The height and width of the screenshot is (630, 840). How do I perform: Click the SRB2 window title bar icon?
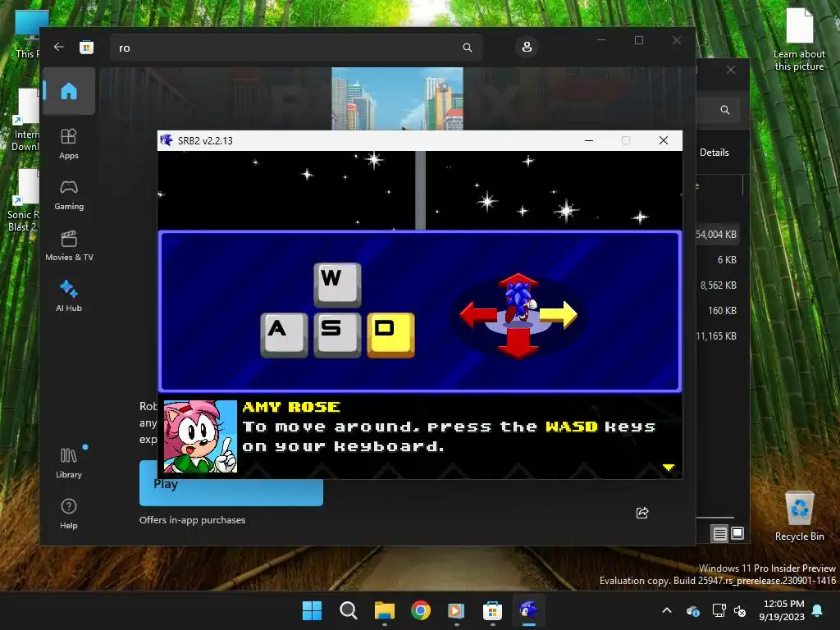click(x=167, y=140)
